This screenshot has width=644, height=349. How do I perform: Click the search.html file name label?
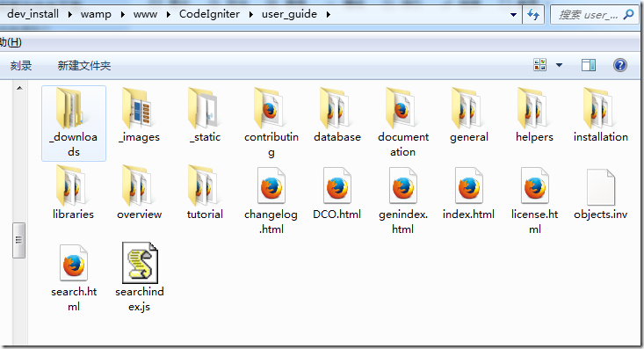[74, 299]
